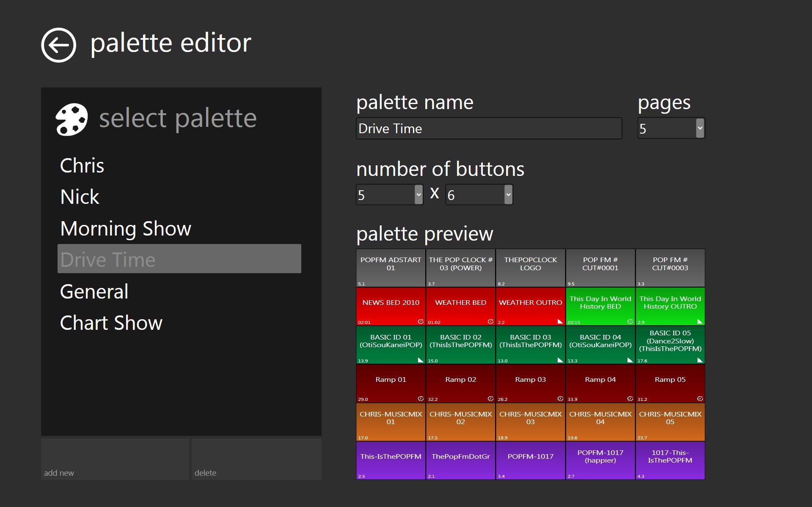The width and height of the screenshot is (812, 507).
Task: Select the orange CHRIS-MUSICMIX 05 tile
Action: click(x=670, y=422)
